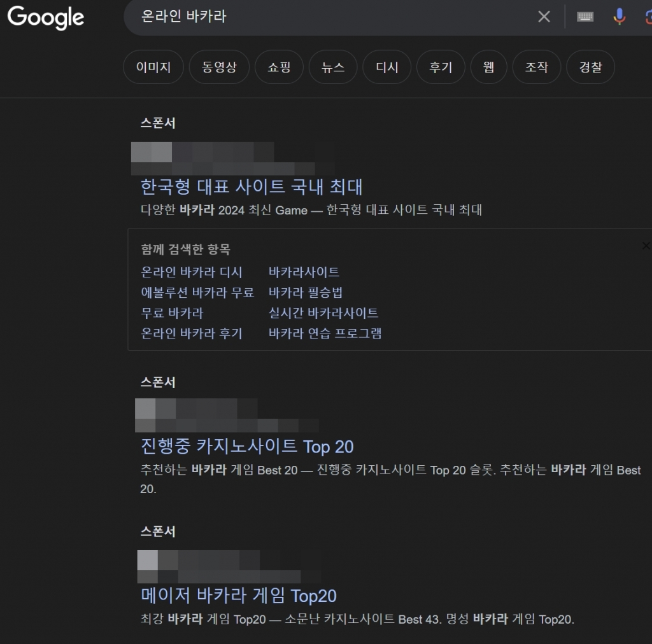Click the blurred site header above 메이저 바카라 게임
Viewport: 652px width, 644px height.
(x=229, y=566)
